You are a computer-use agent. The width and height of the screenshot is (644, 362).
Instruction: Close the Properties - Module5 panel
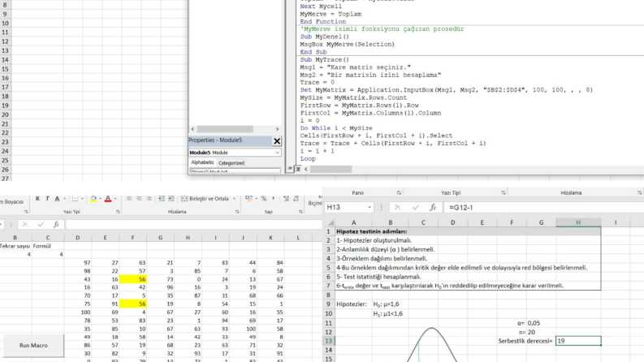coord(277,141)
